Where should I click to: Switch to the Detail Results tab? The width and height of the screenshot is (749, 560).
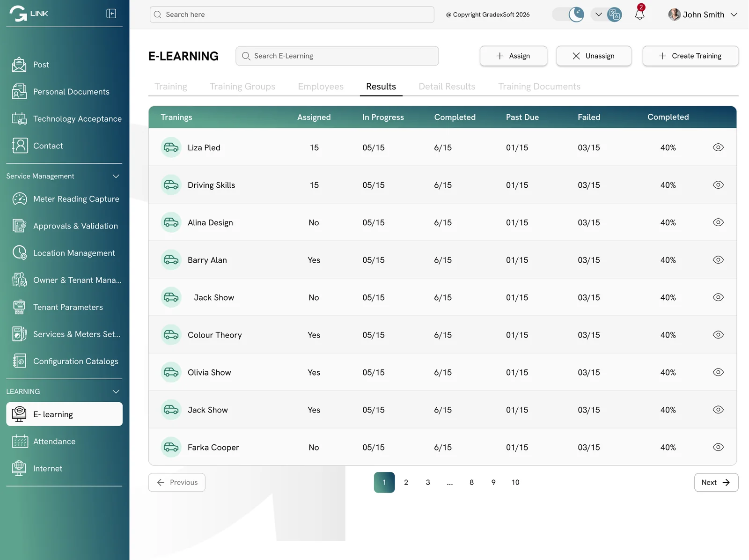[447, 87]
